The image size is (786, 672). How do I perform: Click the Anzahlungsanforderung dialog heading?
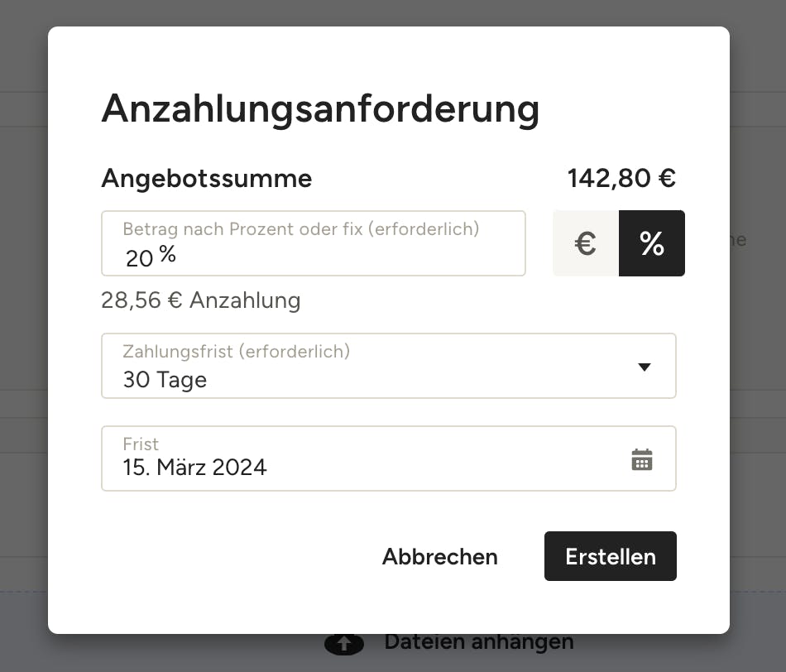(320, 108)
